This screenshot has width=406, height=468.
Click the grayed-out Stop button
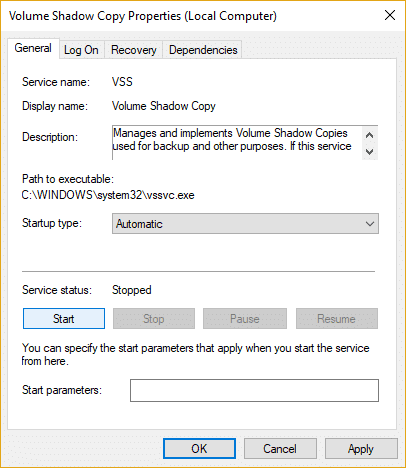(x=154, y=319)
